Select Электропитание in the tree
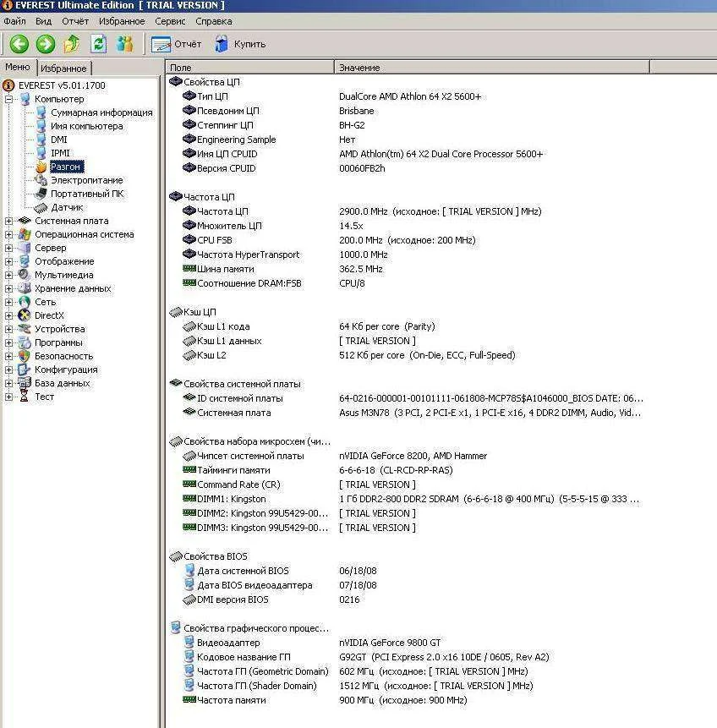Screen dimensions: 717x728 pyautogui.click(x=86, y=180)
